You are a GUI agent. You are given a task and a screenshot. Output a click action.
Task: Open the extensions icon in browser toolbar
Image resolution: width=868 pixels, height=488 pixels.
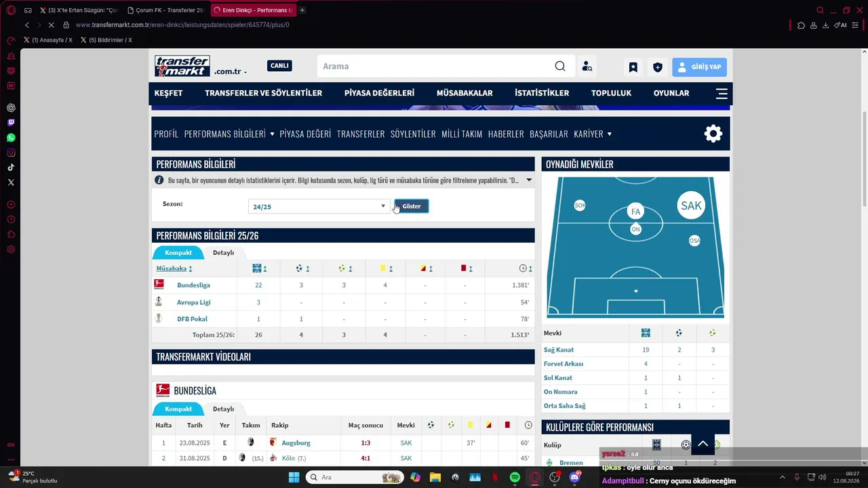point(801,25)
